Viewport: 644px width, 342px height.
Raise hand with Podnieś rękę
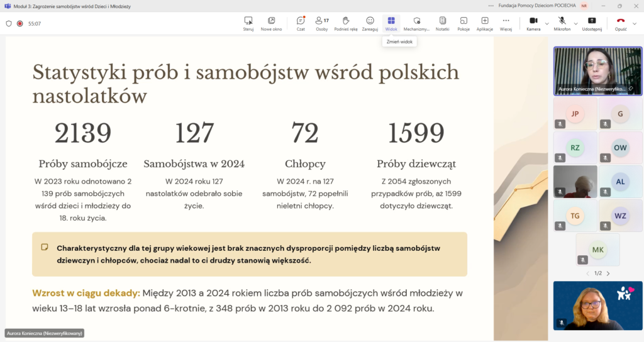tap(345, 23)
